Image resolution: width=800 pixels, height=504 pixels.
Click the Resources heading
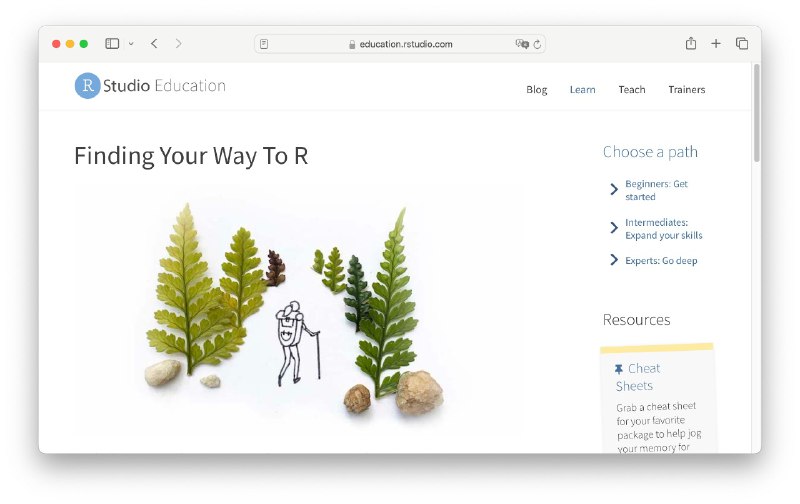click(x=637, y=320)
